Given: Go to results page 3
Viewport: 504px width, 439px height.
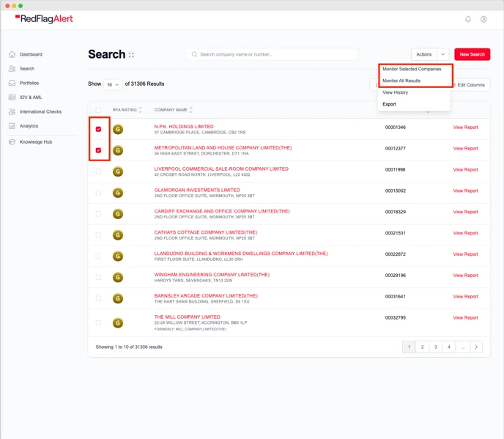Looking at the screenshot, I should pyautogui.click(x=436, y=347).
